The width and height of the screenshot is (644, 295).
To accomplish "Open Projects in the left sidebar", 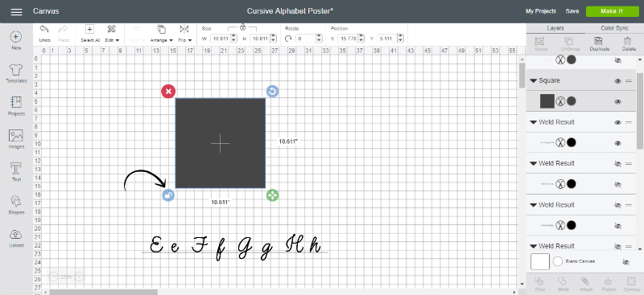I will pos(16,106).
